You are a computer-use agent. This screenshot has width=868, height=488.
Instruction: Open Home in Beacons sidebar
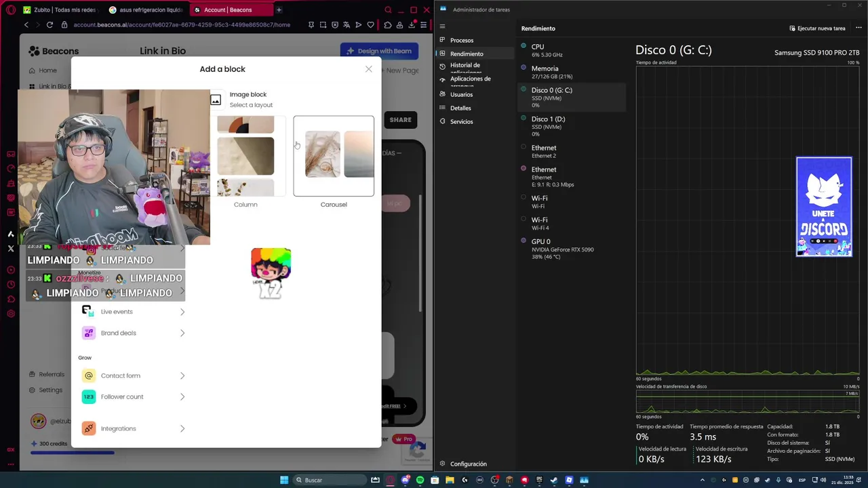(x=43, y=70)
